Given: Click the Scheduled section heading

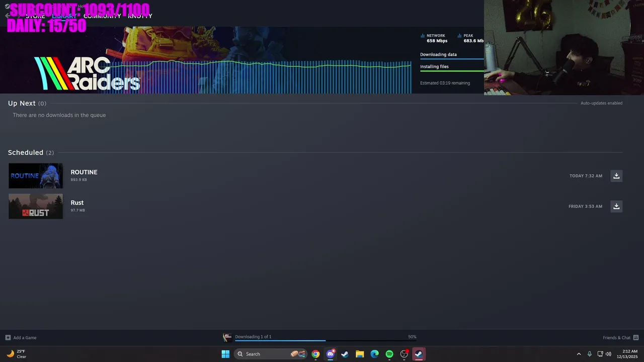Looking at the screenshot, I should click(31, 152).
